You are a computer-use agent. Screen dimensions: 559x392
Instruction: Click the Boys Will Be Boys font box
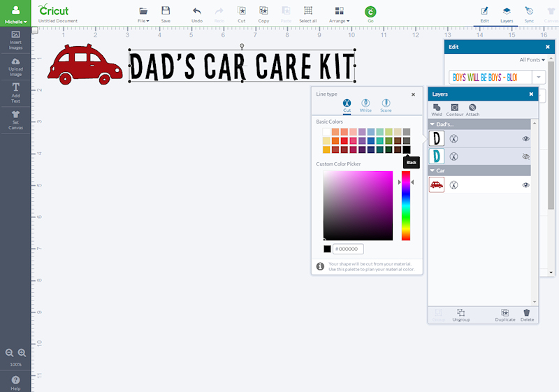pyautogui.click(x=491, y=77)
